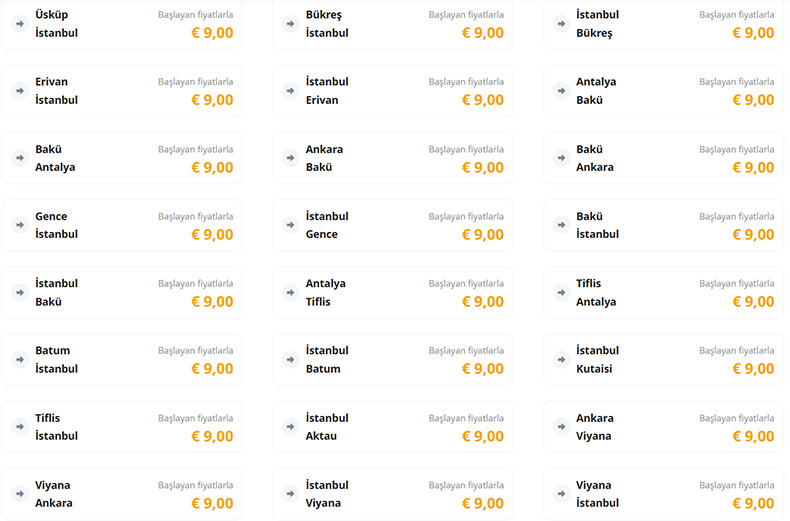790x521 pixels.
Task: Select the İstanbul to Gence route
Action: [392, 225]
